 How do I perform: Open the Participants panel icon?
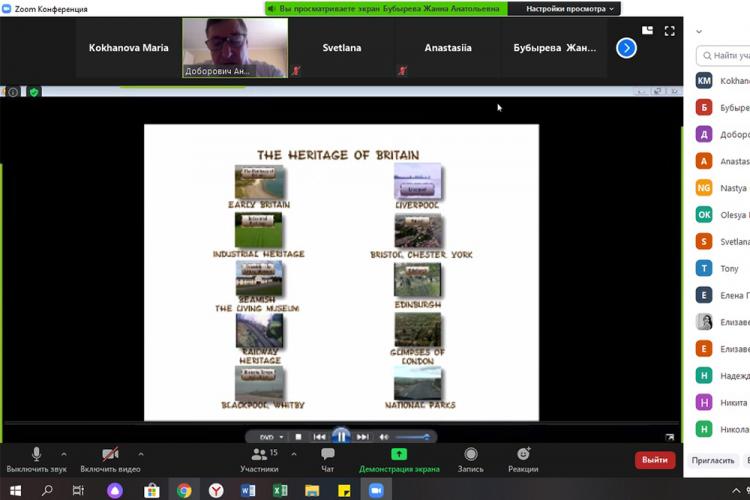pos(259,455)
